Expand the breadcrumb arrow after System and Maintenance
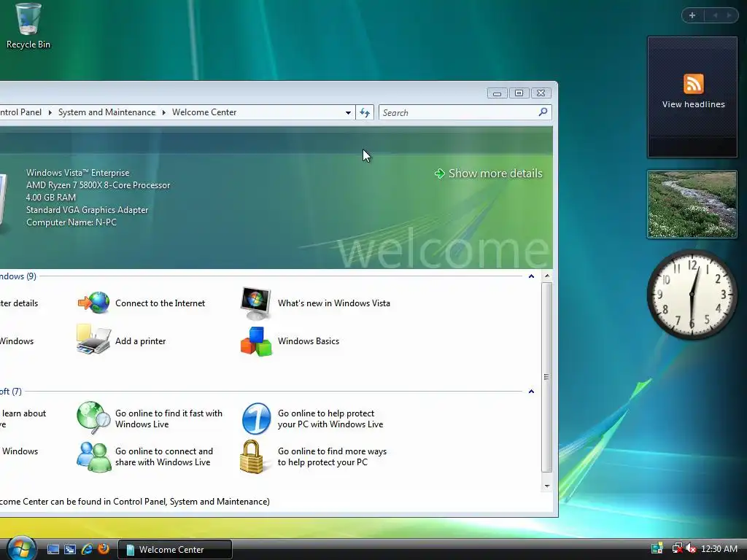This screenshot has height=560, width=747. [163, 112]
